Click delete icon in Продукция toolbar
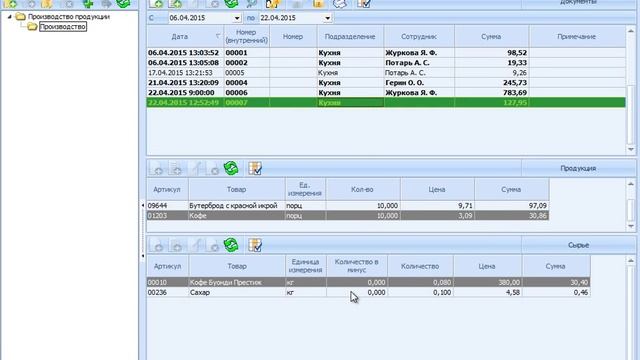 [213, 168]
